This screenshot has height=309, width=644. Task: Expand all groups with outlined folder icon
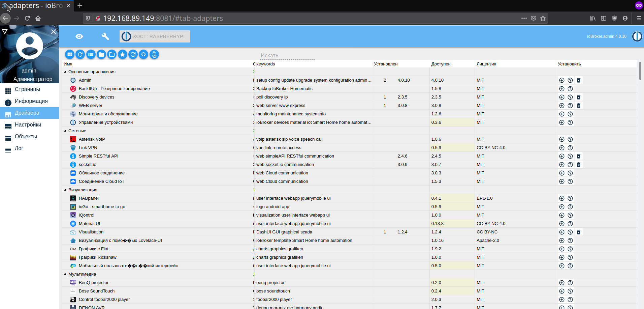(112, 54)
